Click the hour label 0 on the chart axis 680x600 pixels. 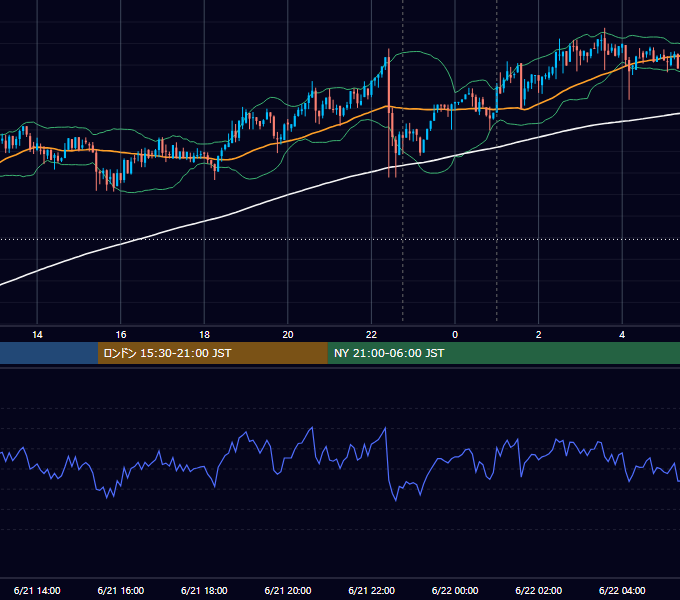[455, 335]
